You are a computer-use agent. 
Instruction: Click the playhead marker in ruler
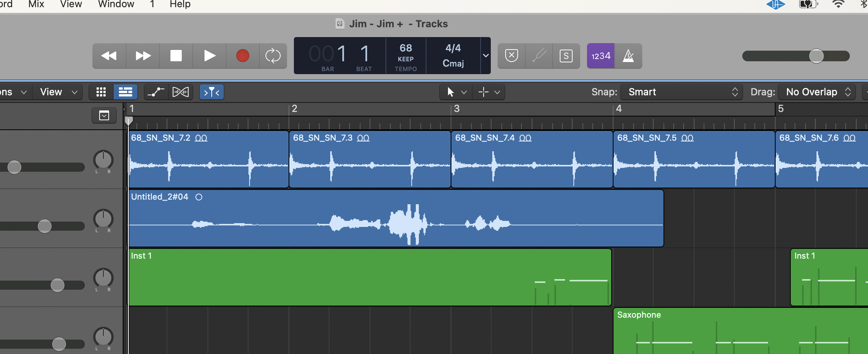pyautogui.click(x=129, y=121)
